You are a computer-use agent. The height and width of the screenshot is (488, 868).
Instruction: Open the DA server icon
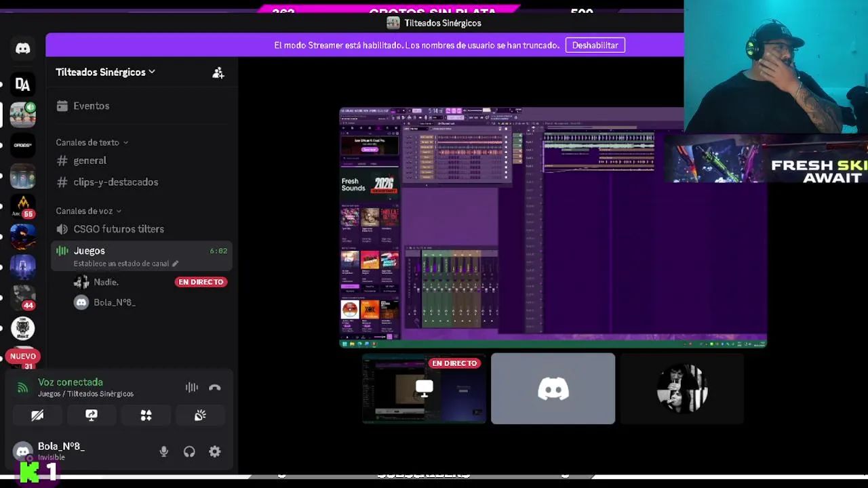pyautogui.click(x=23, y=84)
